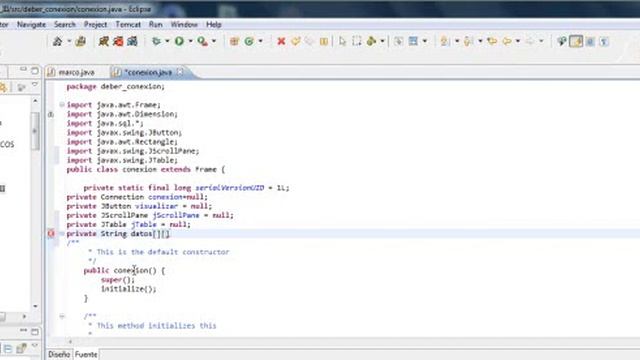The height and width of the screenshot is (360, 640).
Task: Open dropdown next to blue layout icon
Action: (x=425, y=41)
